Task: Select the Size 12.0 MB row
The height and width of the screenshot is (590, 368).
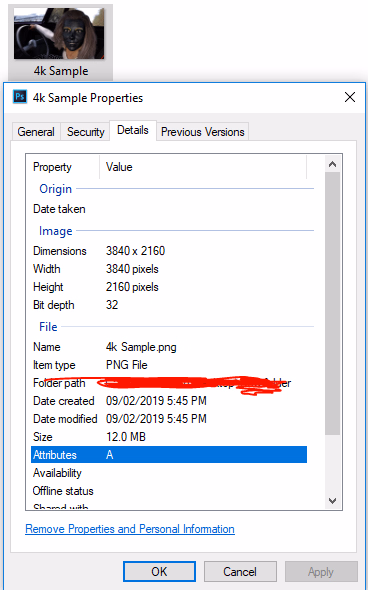Action: [169, 437]
